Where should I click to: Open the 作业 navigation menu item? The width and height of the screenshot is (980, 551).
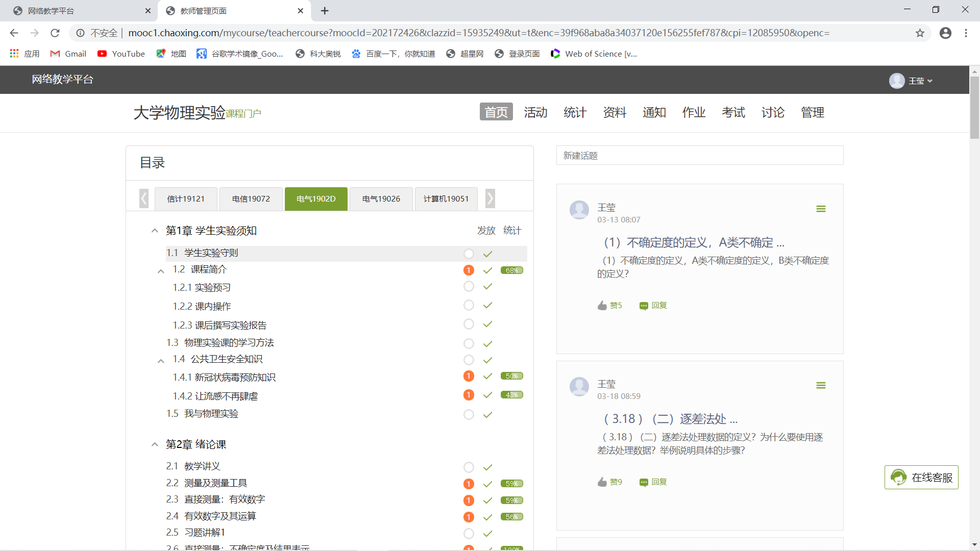click(694, 112)
